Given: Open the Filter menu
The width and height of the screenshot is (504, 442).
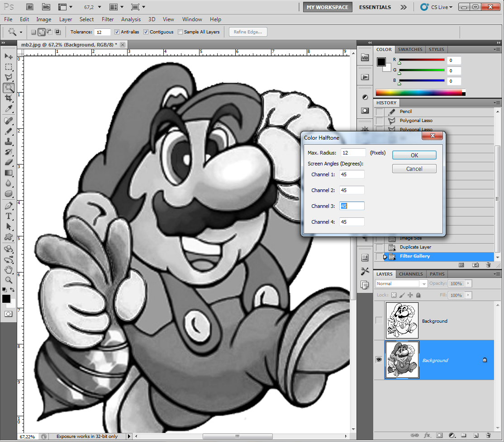Looking at the screenshot, I should pyautogui.click(x=108, y=19).
